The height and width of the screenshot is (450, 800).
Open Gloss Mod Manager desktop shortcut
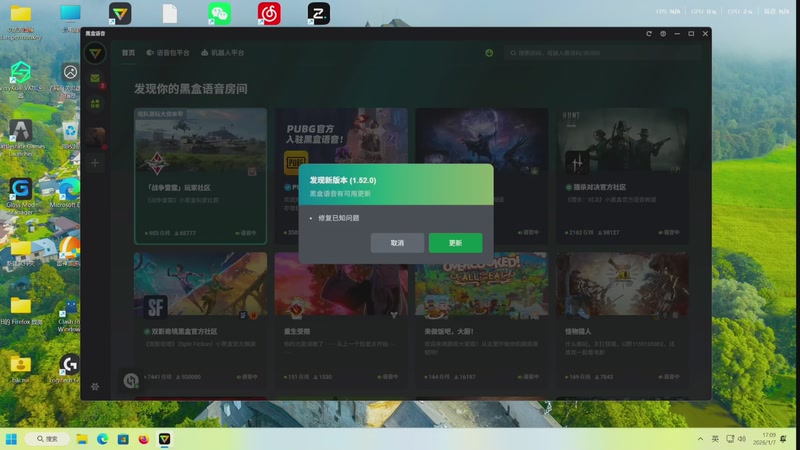[x=20, y=196]
